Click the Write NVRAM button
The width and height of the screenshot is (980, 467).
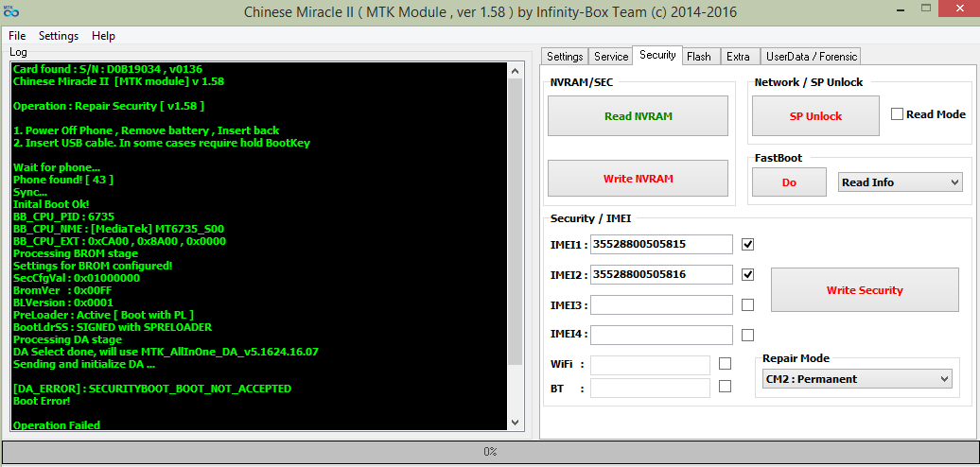point(639,178)
